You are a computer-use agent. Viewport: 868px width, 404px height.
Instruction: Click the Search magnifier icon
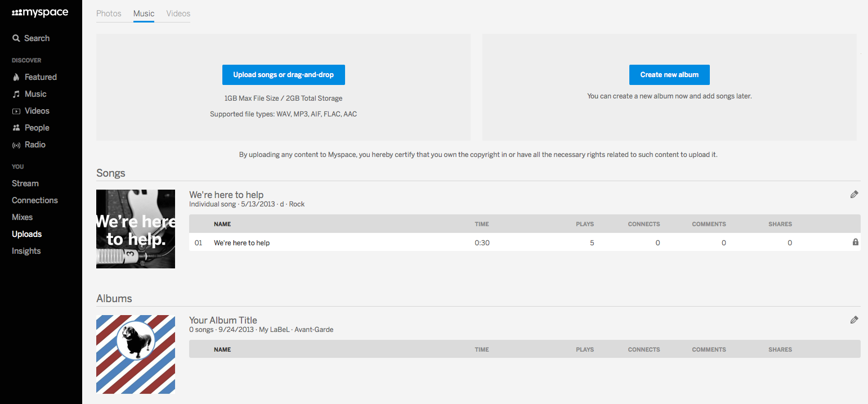pos(16,38)
